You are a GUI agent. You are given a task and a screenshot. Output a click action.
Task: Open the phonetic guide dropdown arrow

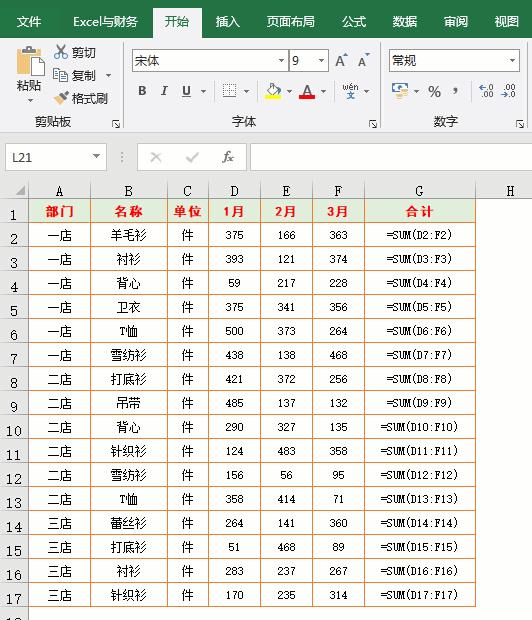tap(367, 91)
